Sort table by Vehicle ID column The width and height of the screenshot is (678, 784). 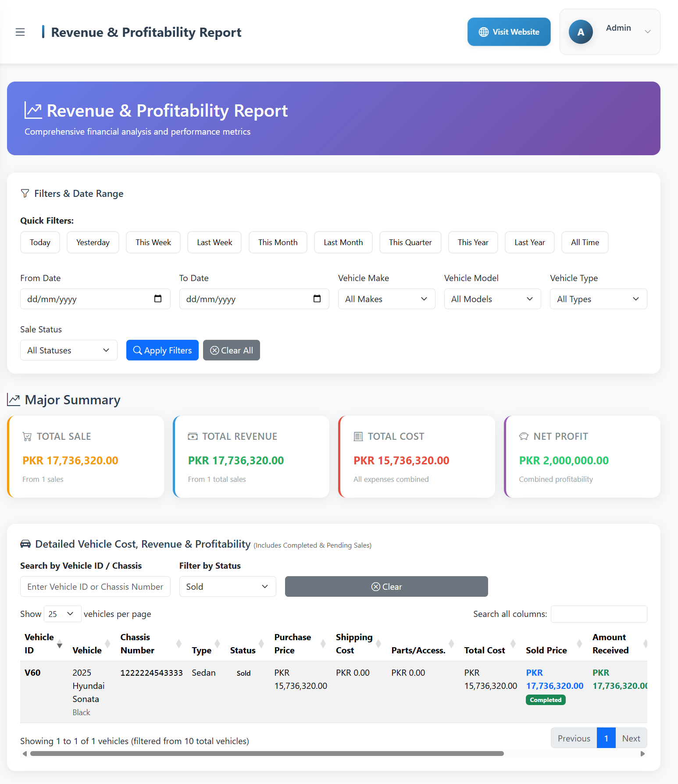[x=42, y=644]
